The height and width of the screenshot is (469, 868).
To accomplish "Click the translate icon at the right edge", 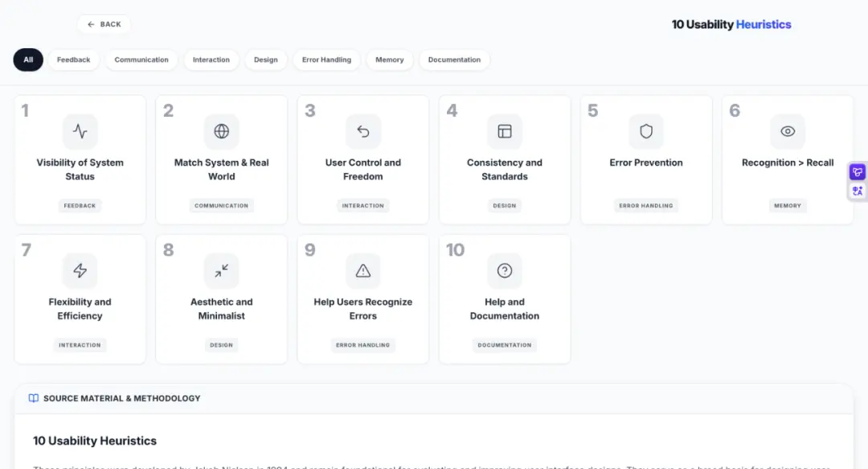I will (x=858, y=191).
